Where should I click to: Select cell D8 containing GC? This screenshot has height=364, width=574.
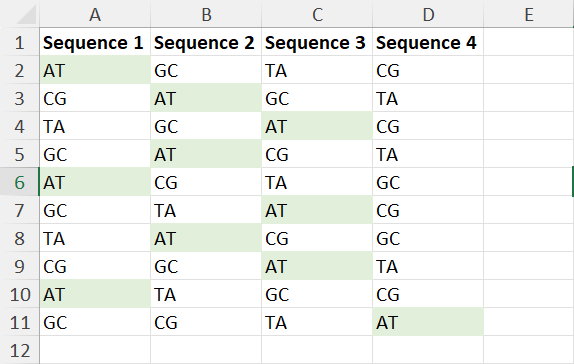coord(428,238)
